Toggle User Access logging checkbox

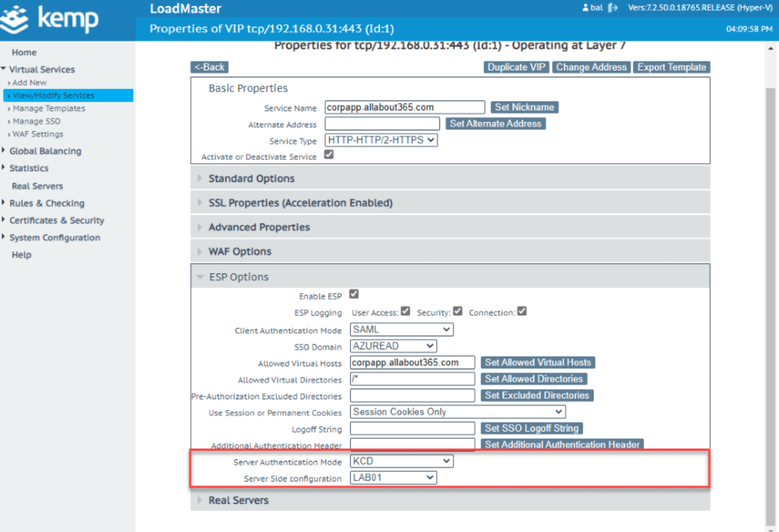point(405,311)
